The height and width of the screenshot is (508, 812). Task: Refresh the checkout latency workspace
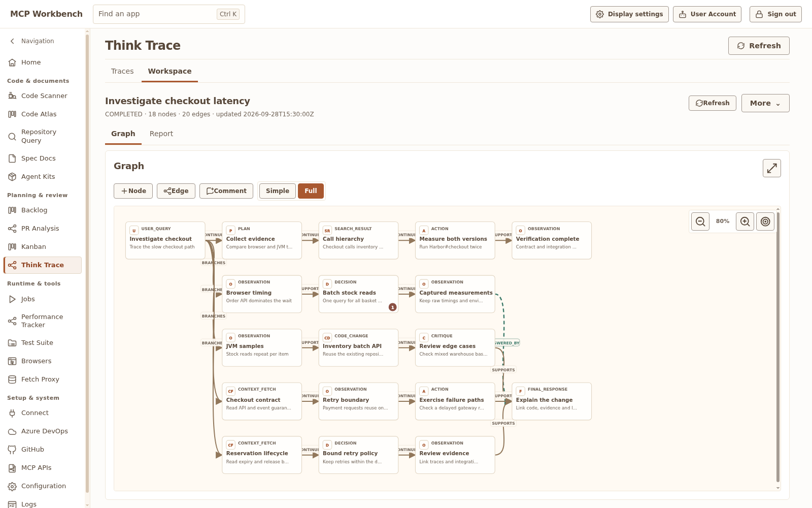point(713,103)
